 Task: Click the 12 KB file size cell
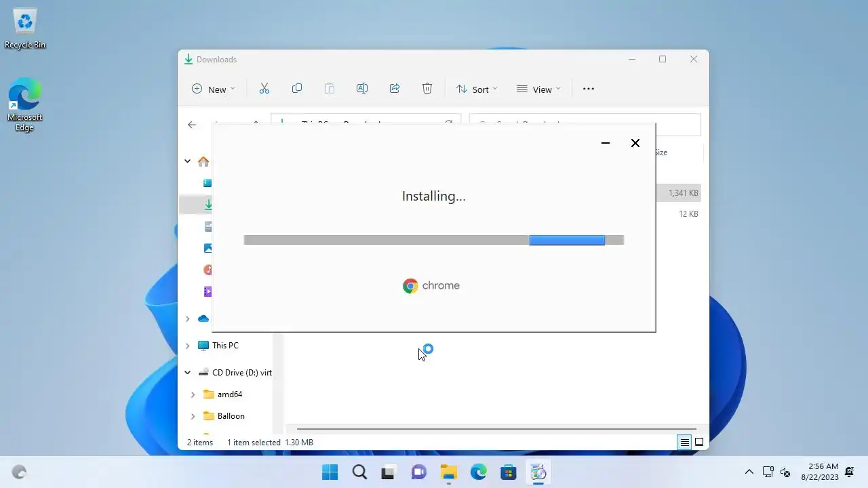coord(688,214)
